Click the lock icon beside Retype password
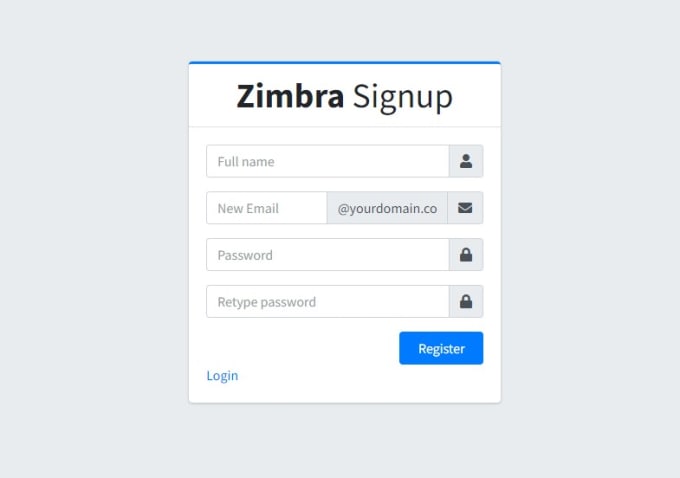 tap(466, 301)
